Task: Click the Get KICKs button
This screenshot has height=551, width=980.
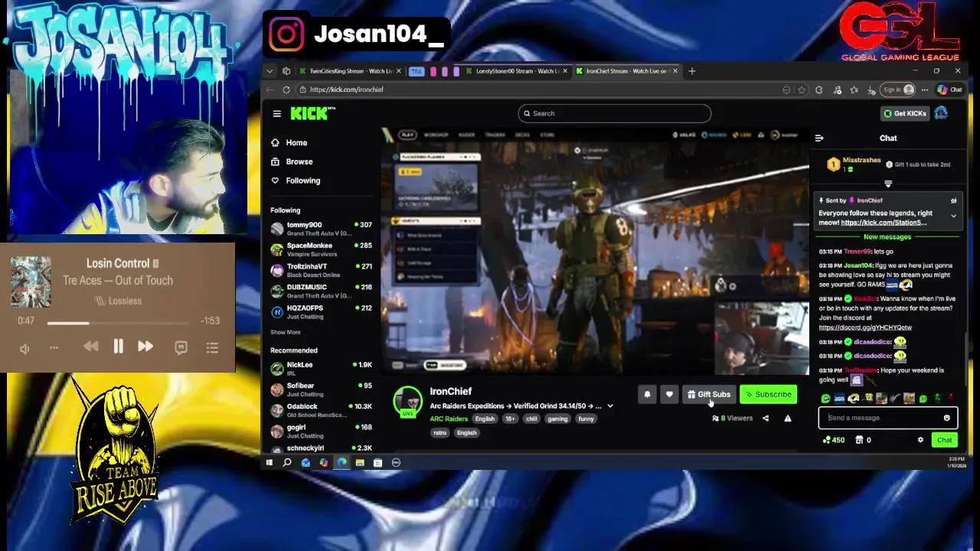Action: (x=905, y=113)
